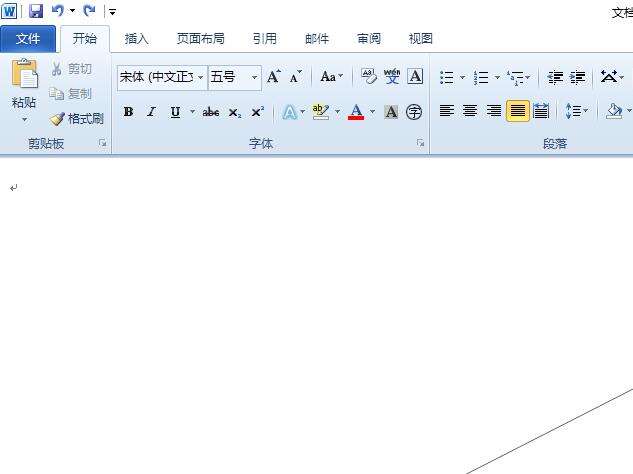Open the highlight color dropdown arrow
633x474 pixels.
pos(337,111)
